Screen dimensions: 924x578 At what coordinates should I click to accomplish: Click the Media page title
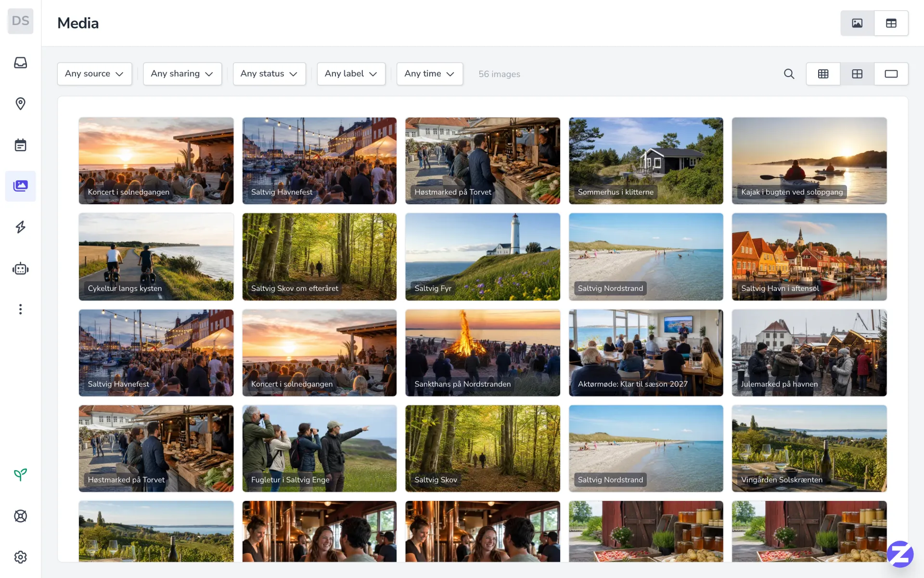78,23
